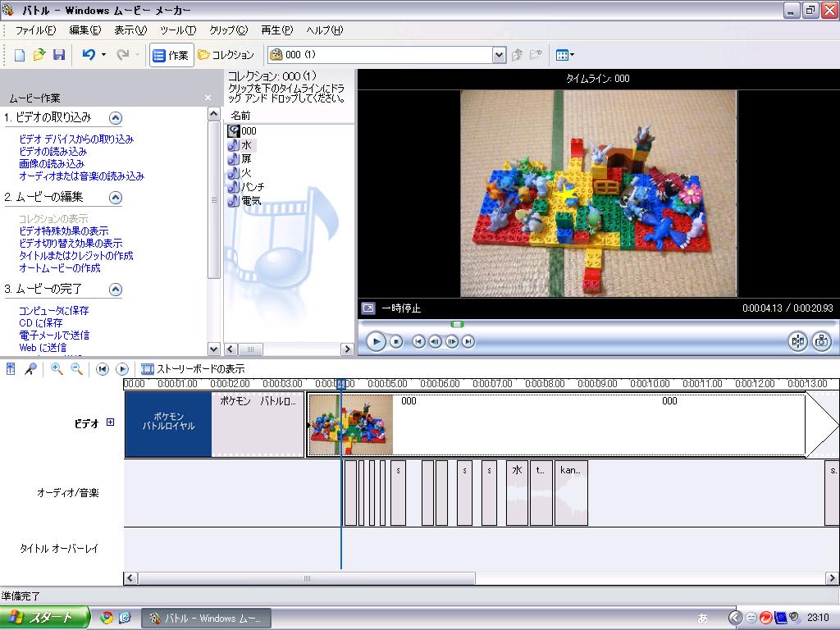
Task: Zoom in on the timeline
Action: [57, 368]
